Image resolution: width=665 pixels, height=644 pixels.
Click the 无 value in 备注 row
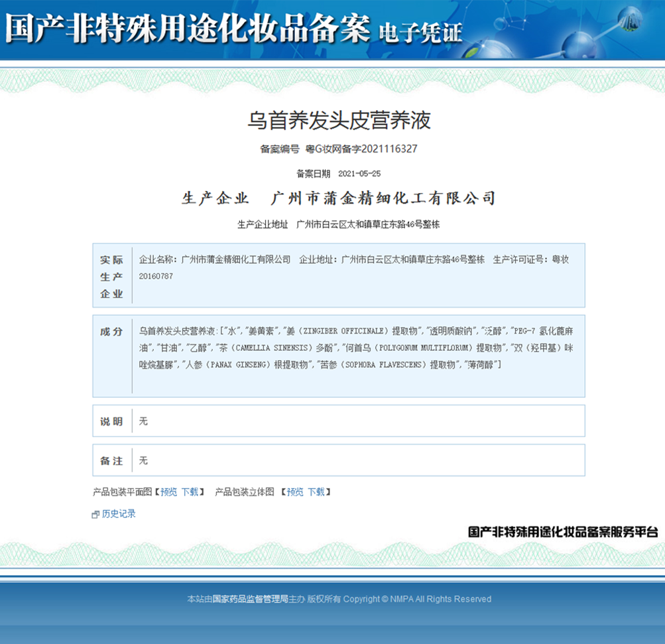143,461
